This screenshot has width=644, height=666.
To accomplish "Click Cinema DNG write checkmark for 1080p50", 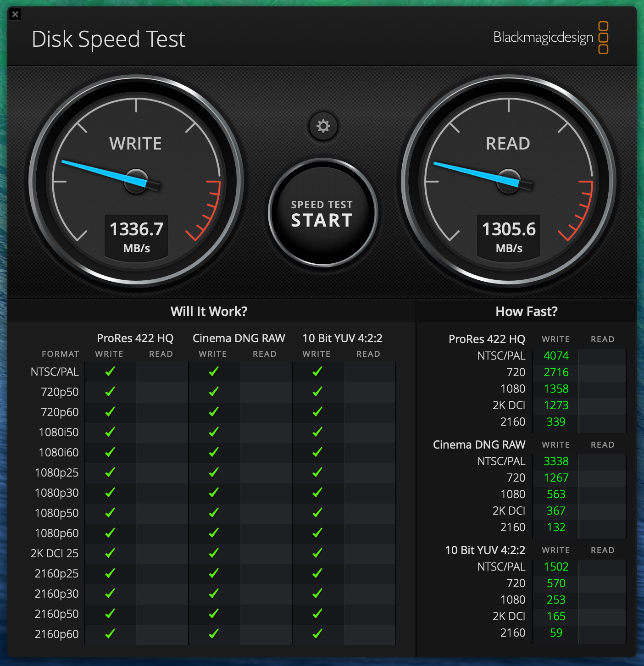I will point(214,512).
